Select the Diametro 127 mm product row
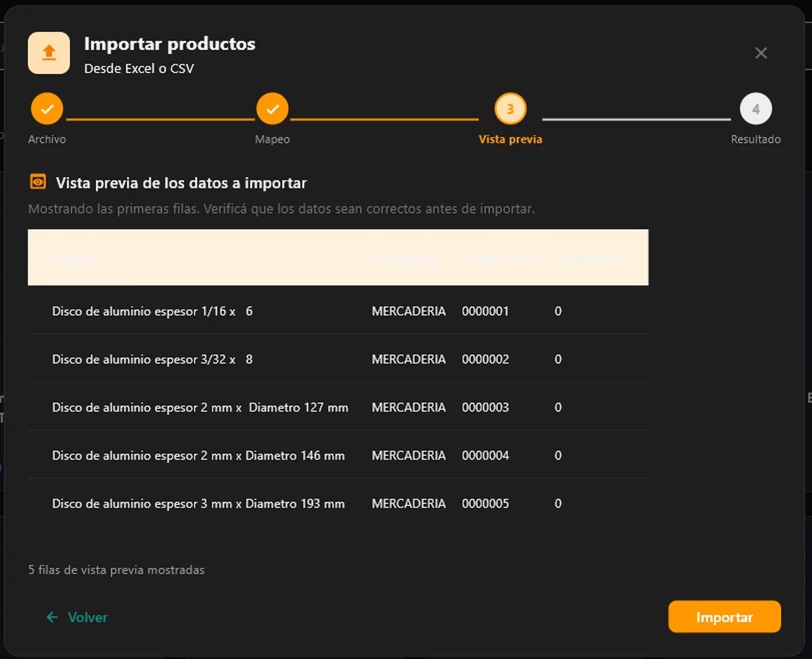The image size is (812, 659). (338, 407)
